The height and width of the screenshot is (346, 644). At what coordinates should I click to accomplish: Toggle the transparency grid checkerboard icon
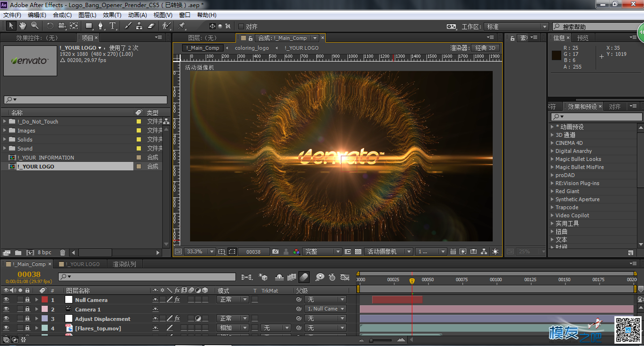[358, 252]
